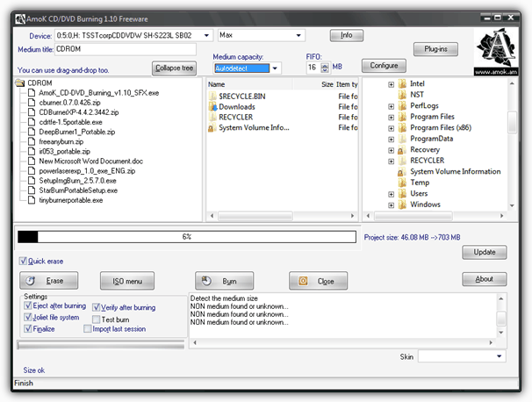The width and height of the screenshot is (532, 402).
Task: Click the CDROM root folder icon
Action: tap(21, 83)
